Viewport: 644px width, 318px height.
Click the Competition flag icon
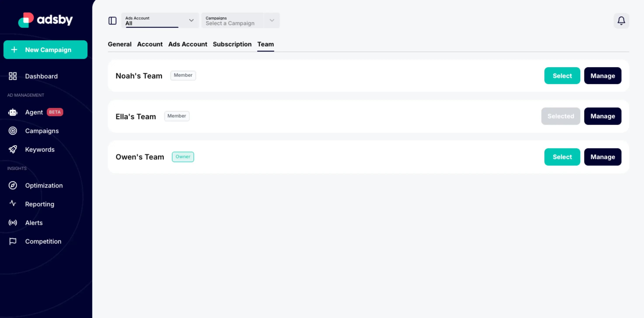12,241
